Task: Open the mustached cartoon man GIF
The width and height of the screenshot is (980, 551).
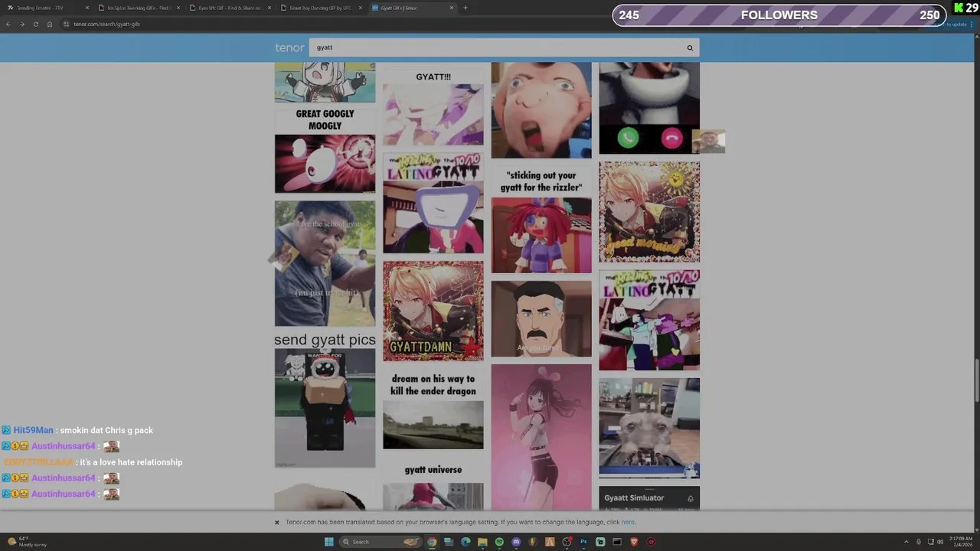Action: (x=541, y=318)
